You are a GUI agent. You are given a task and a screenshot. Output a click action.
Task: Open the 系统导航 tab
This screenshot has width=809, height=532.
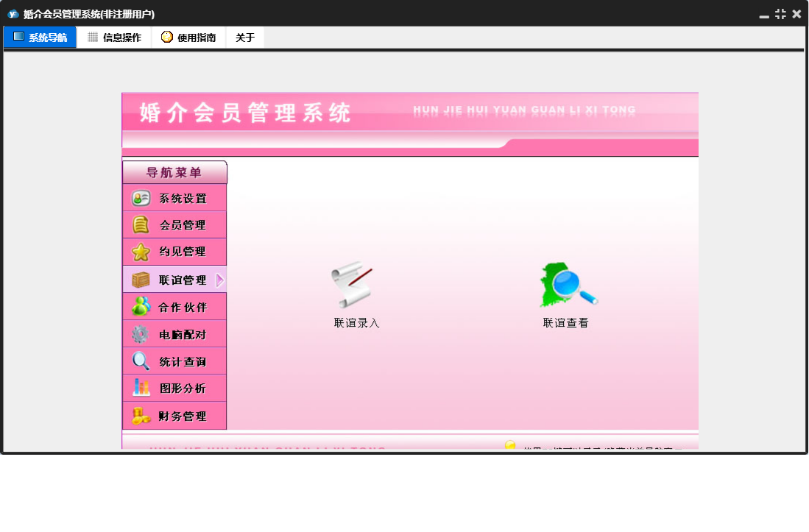(x=40, y=37)
